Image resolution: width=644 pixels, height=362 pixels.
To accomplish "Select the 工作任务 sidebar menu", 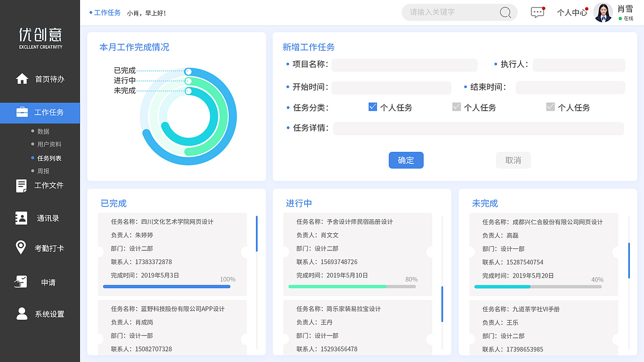I will (40, 113).
